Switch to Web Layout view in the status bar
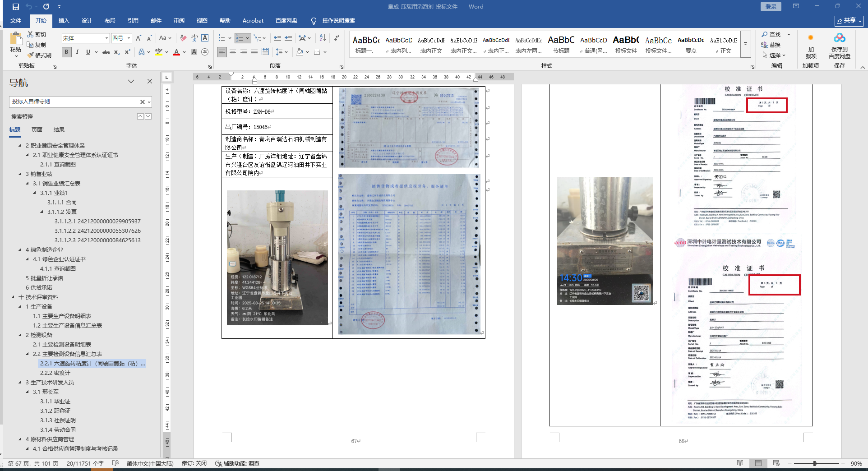868x471 pixels. click(x=776, y=463)
